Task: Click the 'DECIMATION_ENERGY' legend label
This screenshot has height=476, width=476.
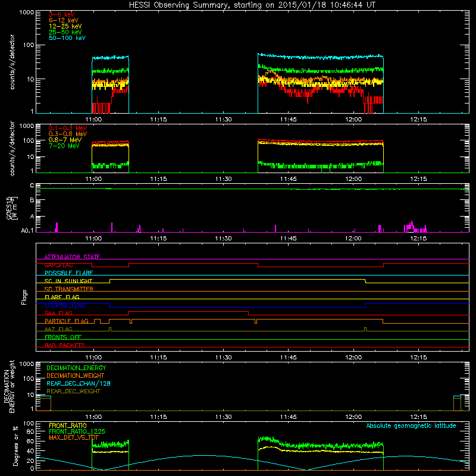Action: click(76, 368)
